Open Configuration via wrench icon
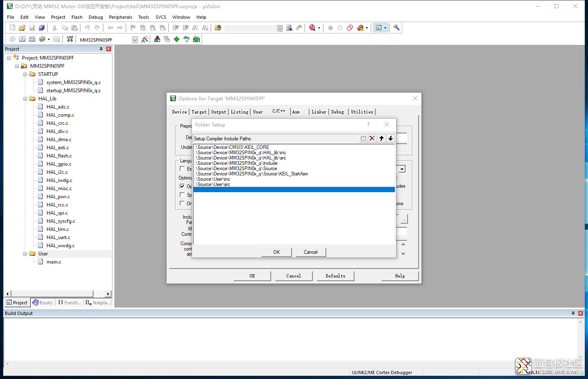This screenshot has width=588, height=379. [396, 28]
